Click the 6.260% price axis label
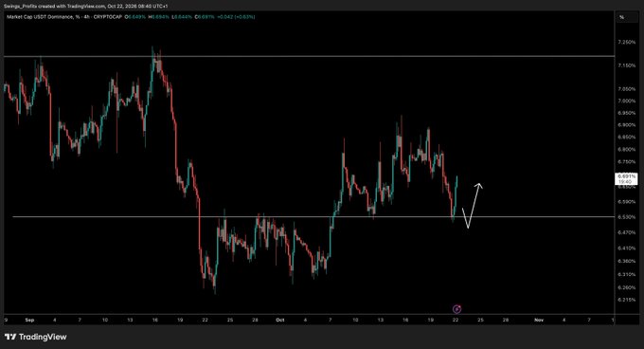 (x=626, y=287)
